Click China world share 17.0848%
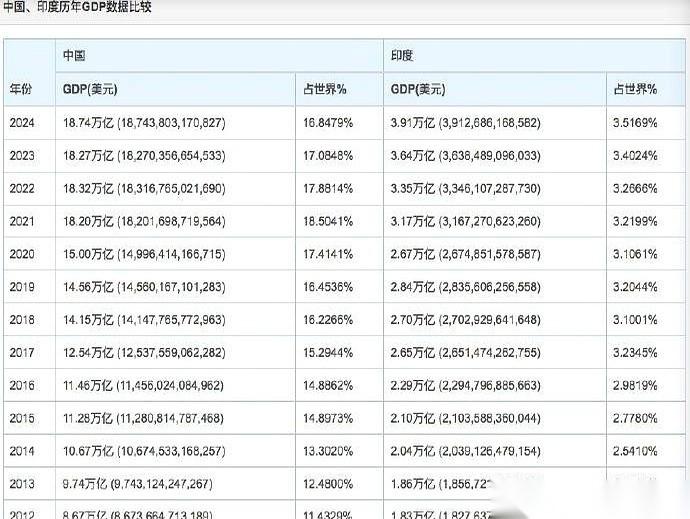 tap(328, 155)
